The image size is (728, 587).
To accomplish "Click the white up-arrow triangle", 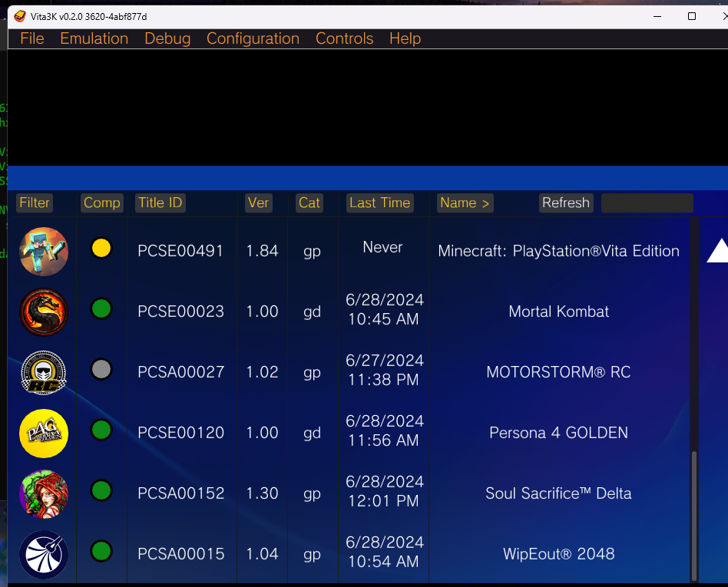I will click(x=717, y=251).
